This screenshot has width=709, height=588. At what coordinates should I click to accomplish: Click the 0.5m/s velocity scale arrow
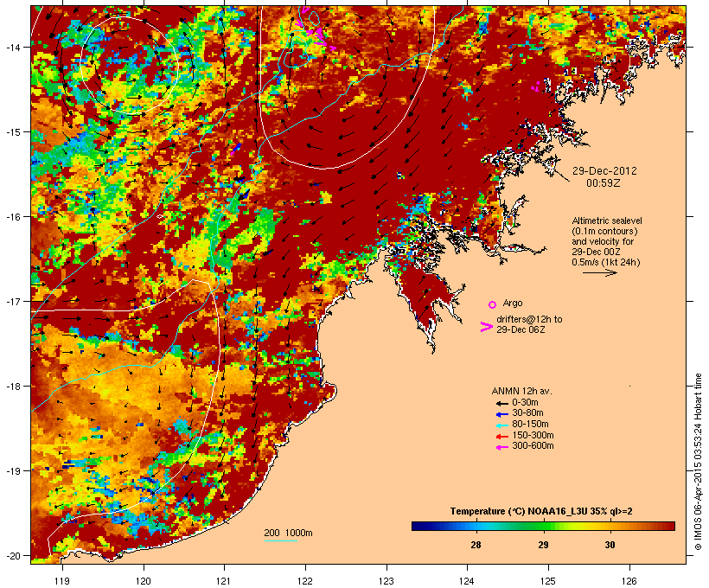[599, 272]
